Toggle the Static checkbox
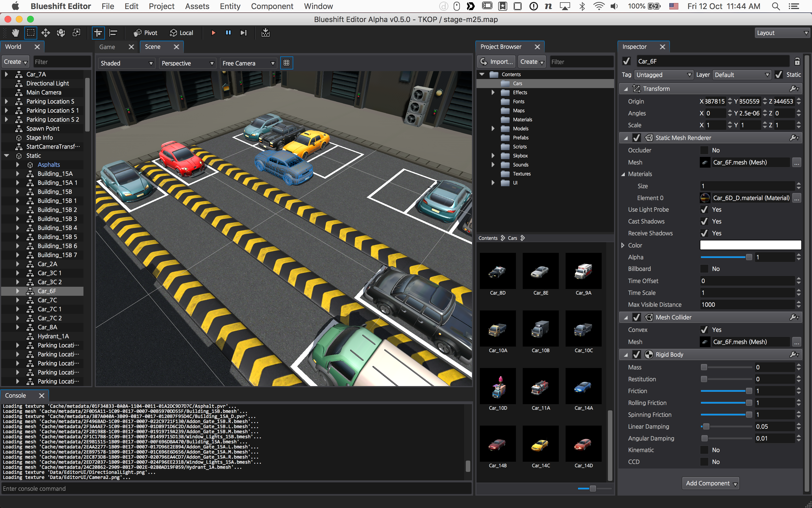 coord(779,75)
